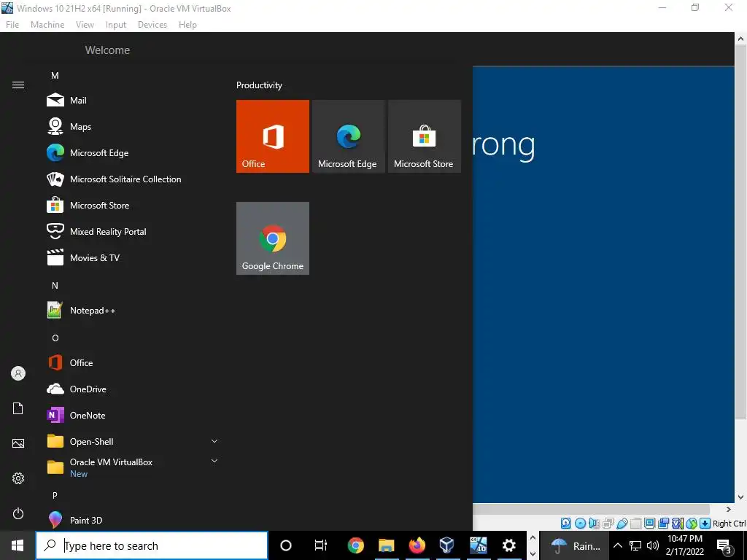Click VirtualBox audio status icon
This screenshot has height=560, width=747.
click(594, 524)
